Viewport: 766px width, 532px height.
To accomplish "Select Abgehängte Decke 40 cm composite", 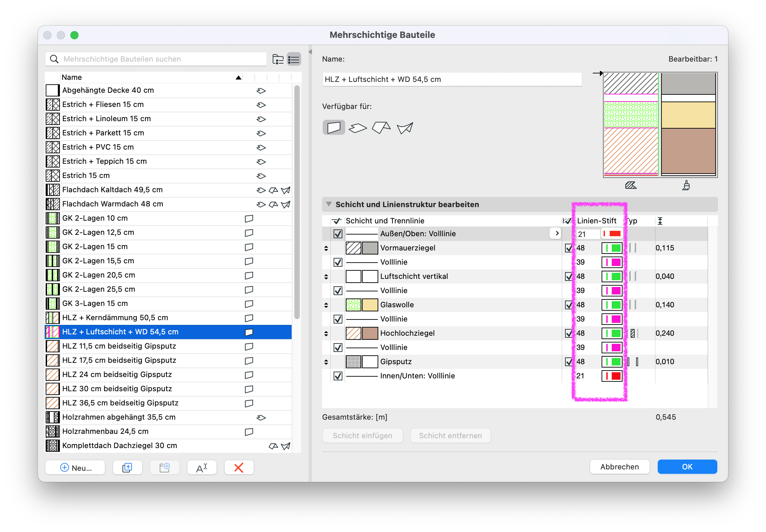I will click(168, 90).
